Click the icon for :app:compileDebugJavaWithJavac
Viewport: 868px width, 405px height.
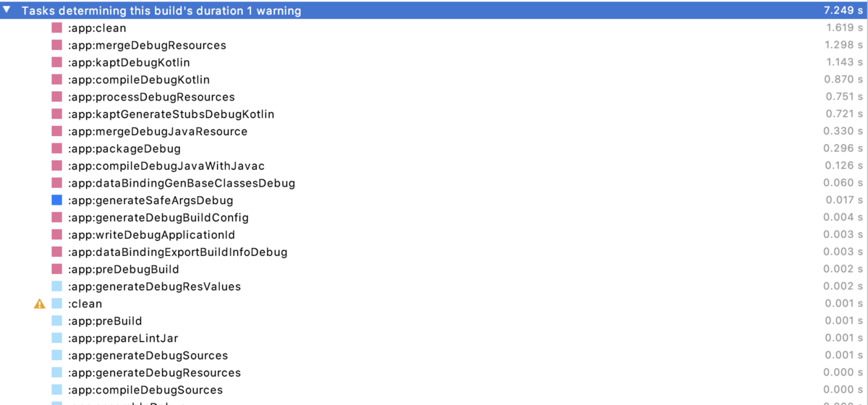(x=57, y=166)
